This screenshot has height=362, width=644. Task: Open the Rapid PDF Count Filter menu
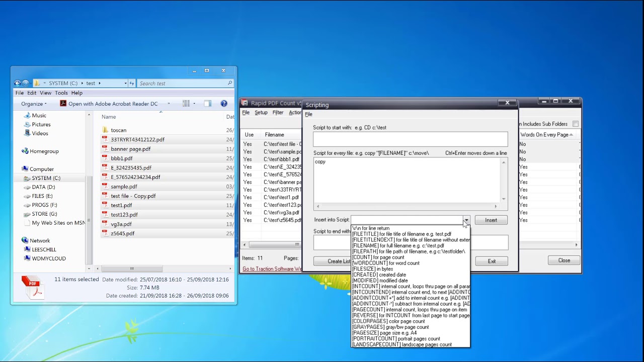(x=278, y=113)
